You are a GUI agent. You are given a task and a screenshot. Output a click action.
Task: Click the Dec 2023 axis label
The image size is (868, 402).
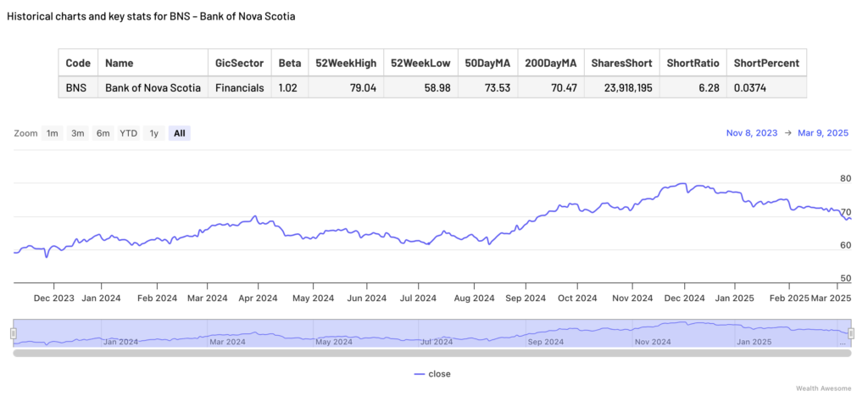point(54,298)
